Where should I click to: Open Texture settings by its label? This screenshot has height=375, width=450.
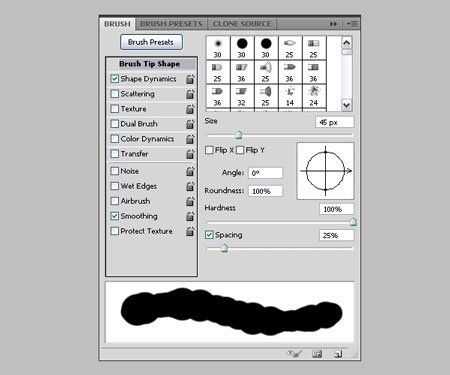click(x=133, y=109)
